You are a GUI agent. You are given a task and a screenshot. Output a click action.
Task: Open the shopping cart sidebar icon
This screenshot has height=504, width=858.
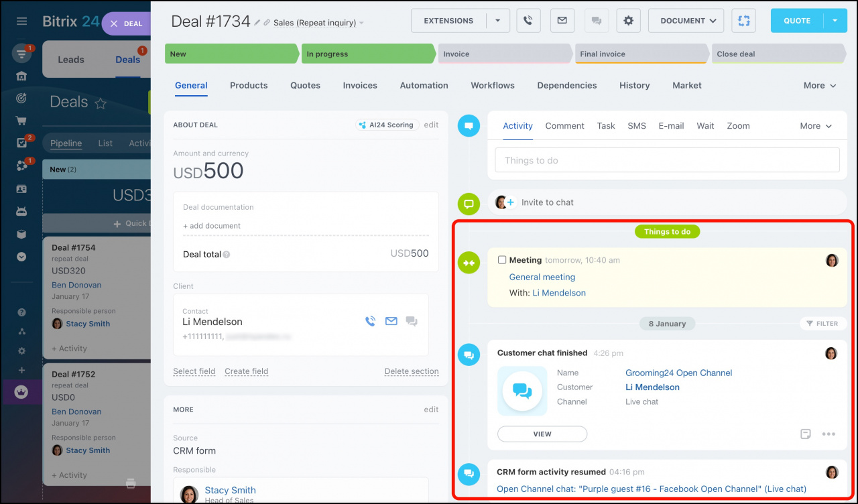click(21, 121)
